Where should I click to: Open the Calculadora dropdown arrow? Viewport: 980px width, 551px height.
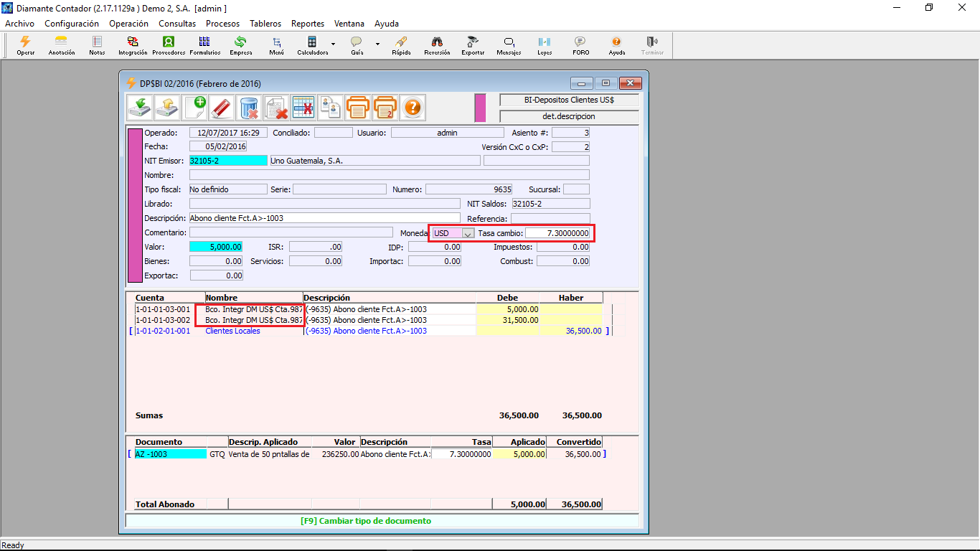tap(333, 44)
